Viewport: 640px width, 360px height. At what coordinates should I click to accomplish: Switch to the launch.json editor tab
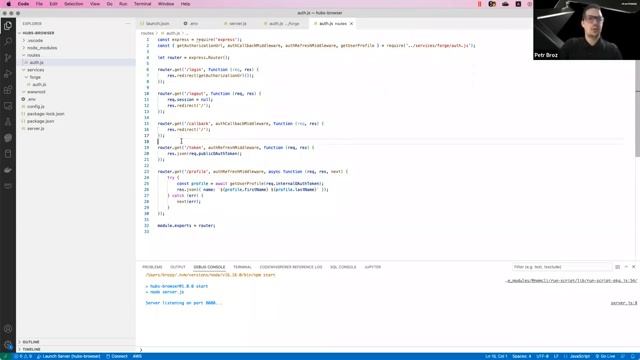pyautogui.click(x=157, y=24)
